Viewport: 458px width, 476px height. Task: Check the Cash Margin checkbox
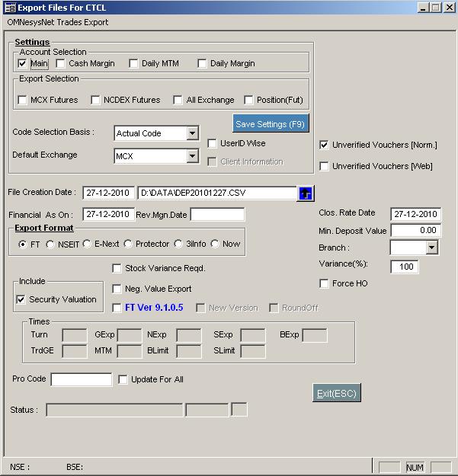coord(61,64)
